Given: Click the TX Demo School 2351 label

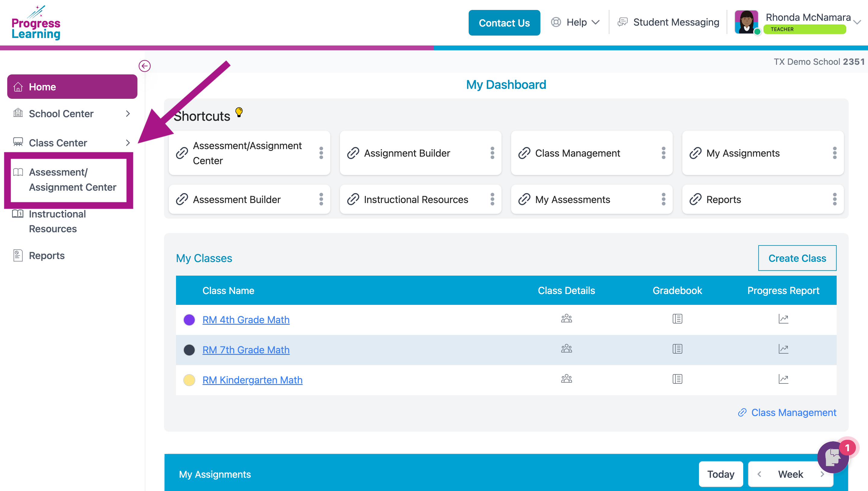Looking at the screenshot, I should tap(819, 62).
